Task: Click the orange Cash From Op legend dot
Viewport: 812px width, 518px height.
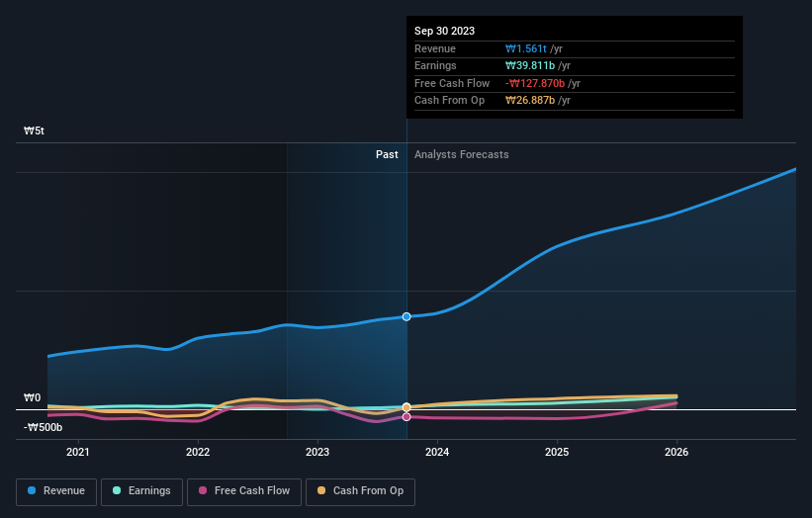Action: [321, 490]
